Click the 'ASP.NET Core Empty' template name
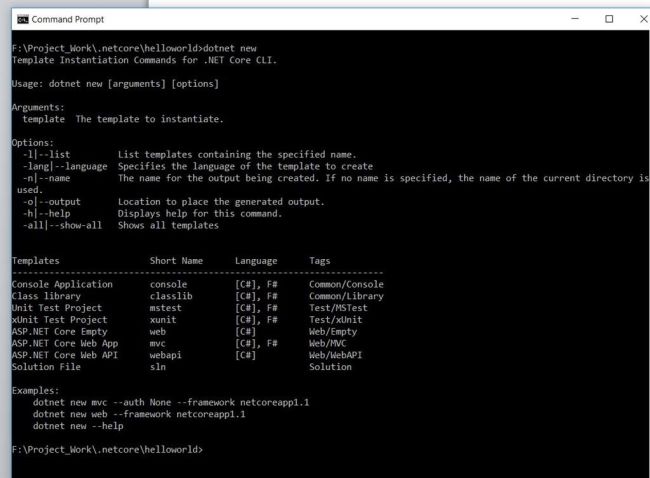Image resolution: width=650 pixels, height=478 pixels. [60, 332]
